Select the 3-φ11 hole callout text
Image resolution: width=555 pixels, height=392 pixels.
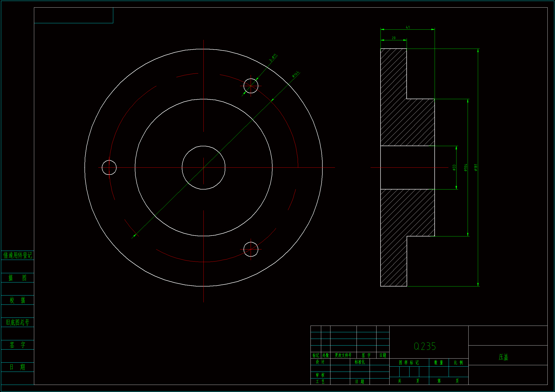click(273, 57)
